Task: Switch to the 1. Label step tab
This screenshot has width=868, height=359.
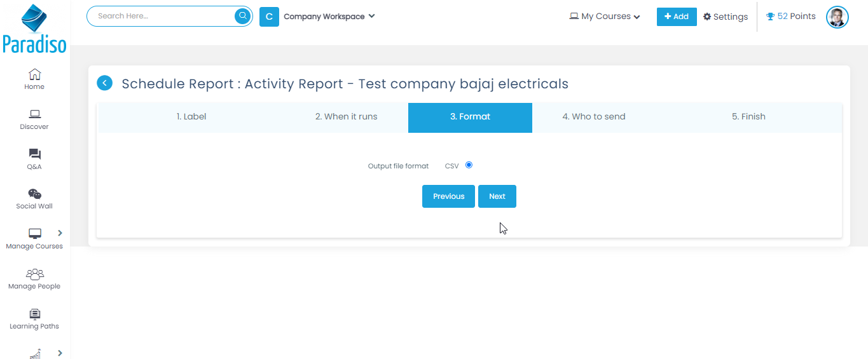Action: pyautogui.click(x=191, y=117)
